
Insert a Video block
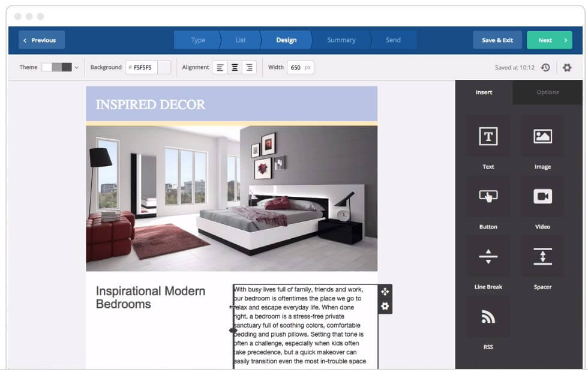click(542, 197)
